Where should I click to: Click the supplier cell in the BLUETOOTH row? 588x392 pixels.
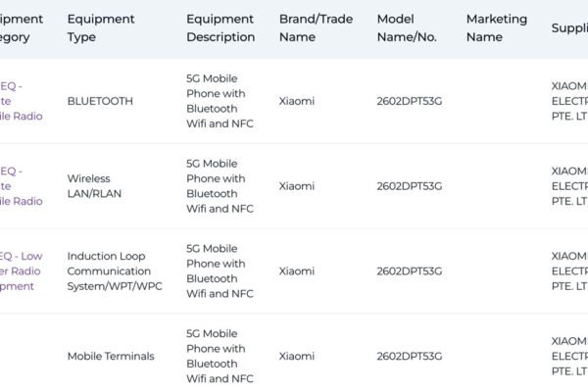point(569,101)
